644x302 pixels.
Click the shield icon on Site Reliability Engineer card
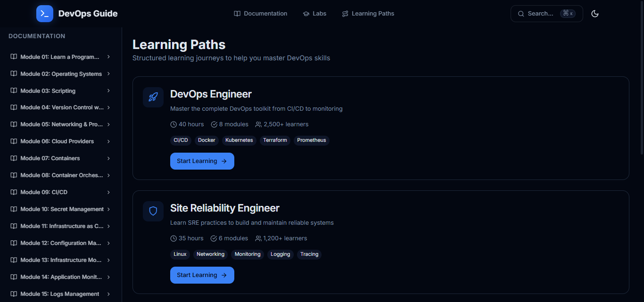pos(153,211)
